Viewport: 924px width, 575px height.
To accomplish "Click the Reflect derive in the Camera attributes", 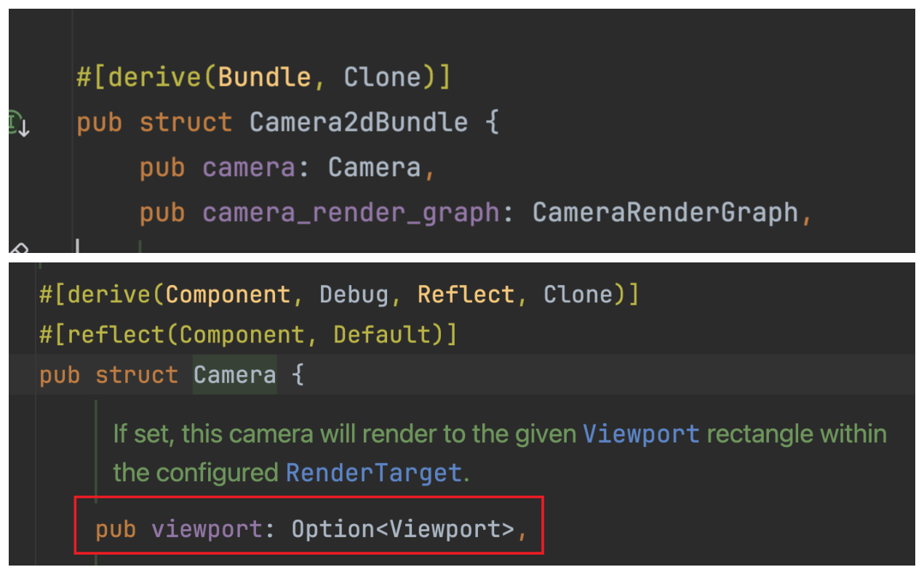I will click(x=466, y=294).
